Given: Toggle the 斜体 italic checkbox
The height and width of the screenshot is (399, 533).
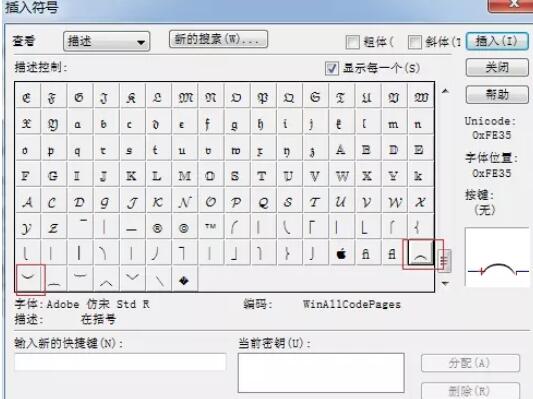Looking at the screenshot, I should pyautogui.click(x=415, y=42).
